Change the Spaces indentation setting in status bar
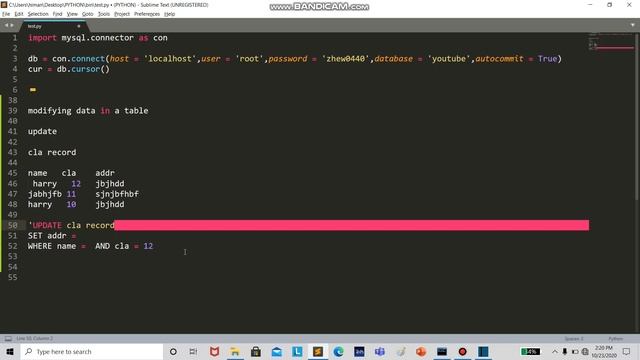The width and height of the screenshot is (640, 360). [574, 339]
